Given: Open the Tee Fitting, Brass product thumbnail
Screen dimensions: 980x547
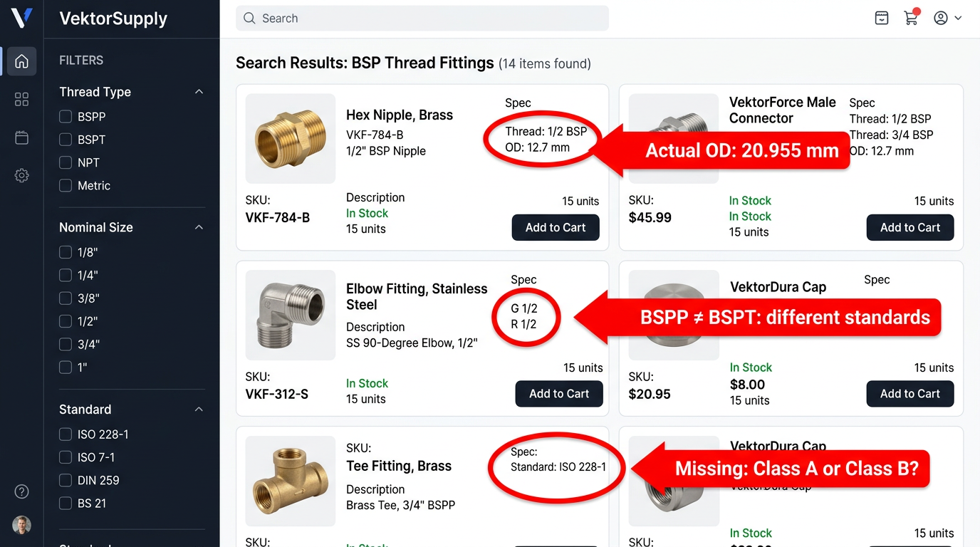Looking at the screenshot, I should pyautogui.click(x=290, y=481).
